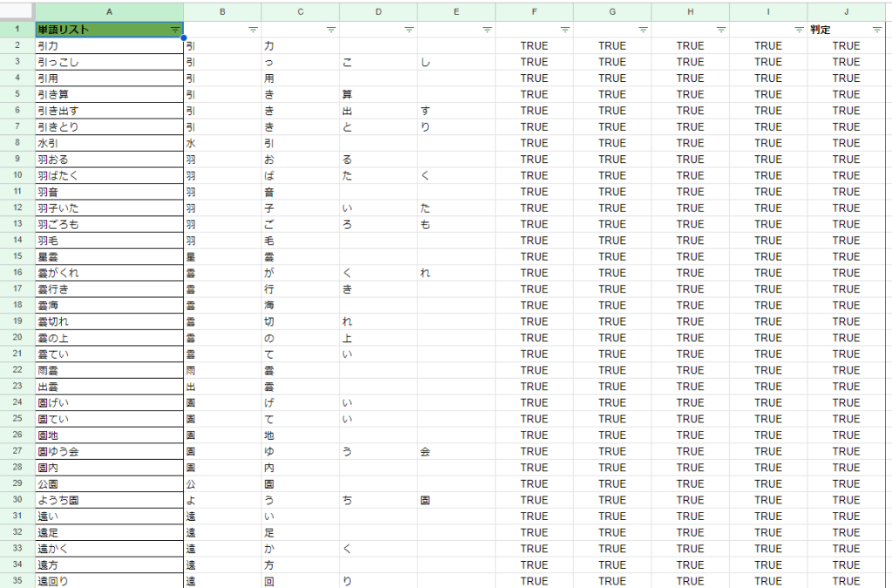Select cell 力 in column C row 2

pyautogui.click(x=301, y=46)
